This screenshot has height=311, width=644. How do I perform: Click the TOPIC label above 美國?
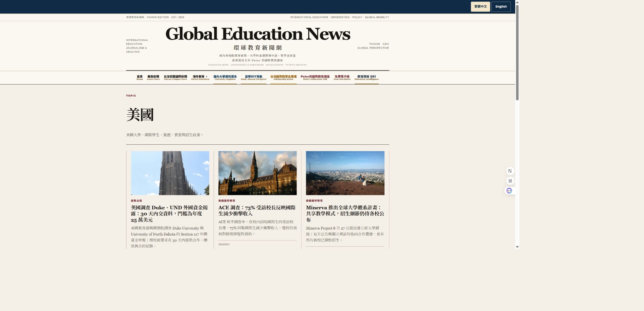point(131,96)
